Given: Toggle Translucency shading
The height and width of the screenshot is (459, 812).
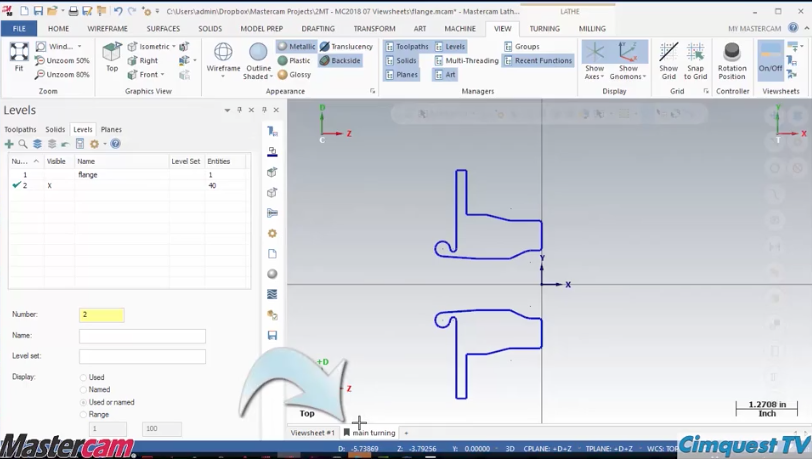Looking at the screenshot, I should [x=346, y=47].
